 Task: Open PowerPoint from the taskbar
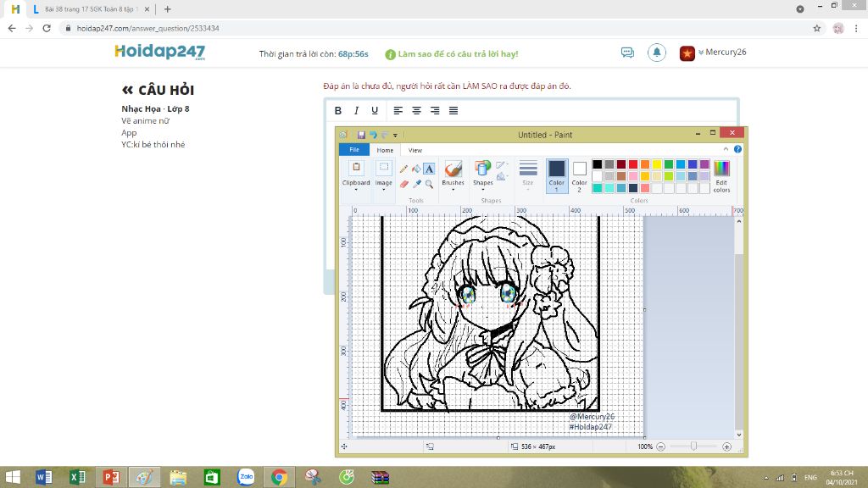(x=111, y=476)
